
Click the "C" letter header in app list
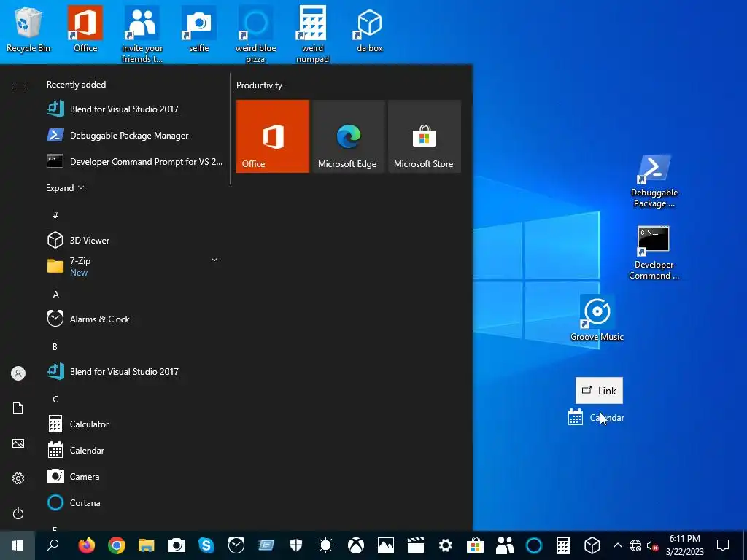coord(55,399)
